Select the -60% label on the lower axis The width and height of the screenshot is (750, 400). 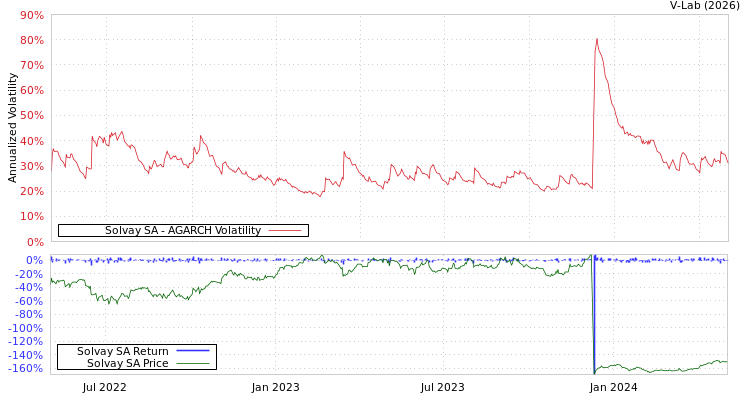(29, 301)
